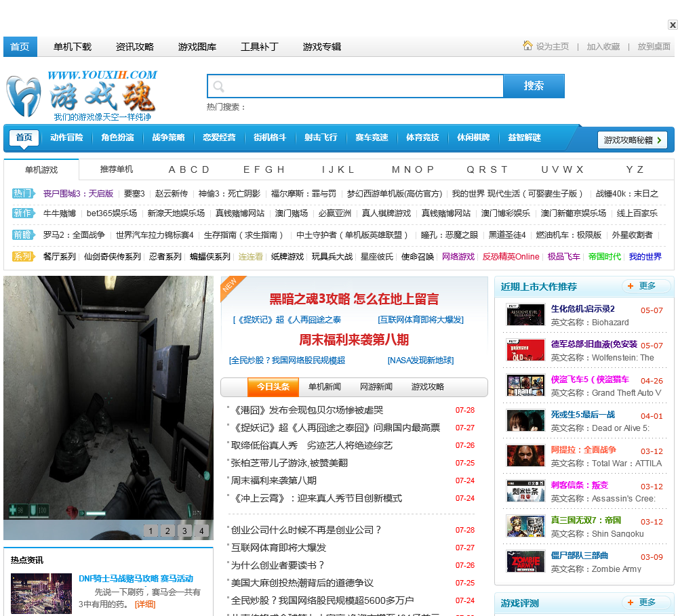Switch to 网游新闻 news tab
The image size is (678, 616).
(376, 387)
